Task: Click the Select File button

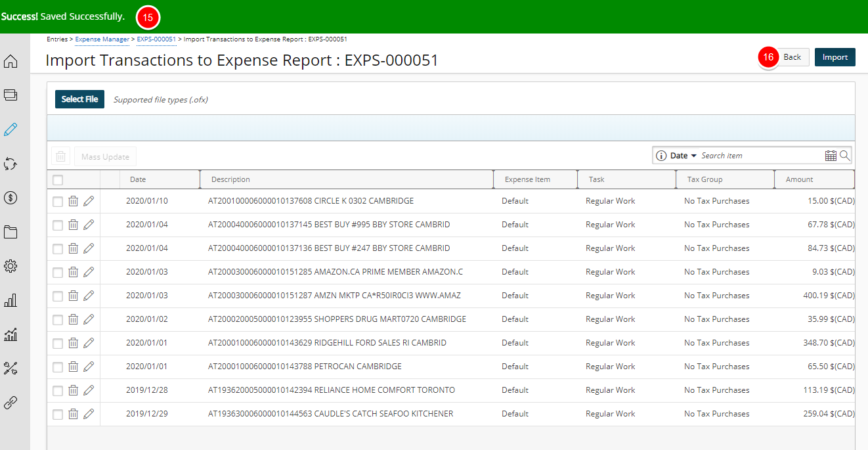Action: click(x=79, y=99)
